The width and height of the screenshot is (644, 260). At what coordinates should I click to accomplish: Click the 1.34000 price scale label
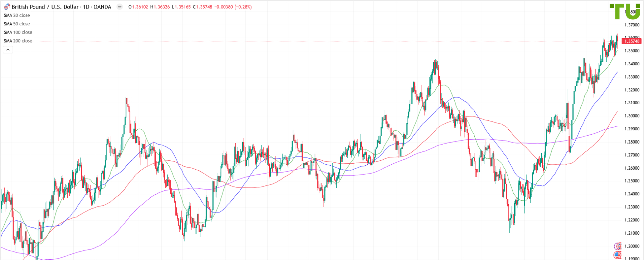pos(632,64)
